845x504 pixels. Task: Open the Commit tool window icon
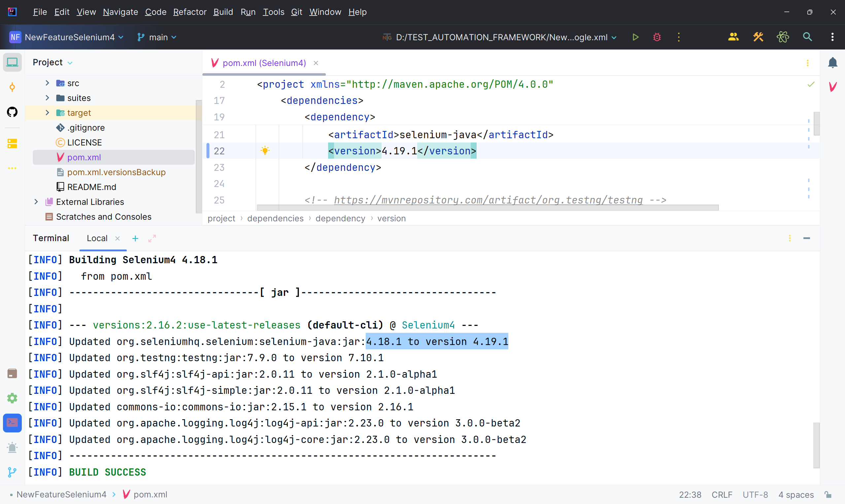click(x=12, y=87)
